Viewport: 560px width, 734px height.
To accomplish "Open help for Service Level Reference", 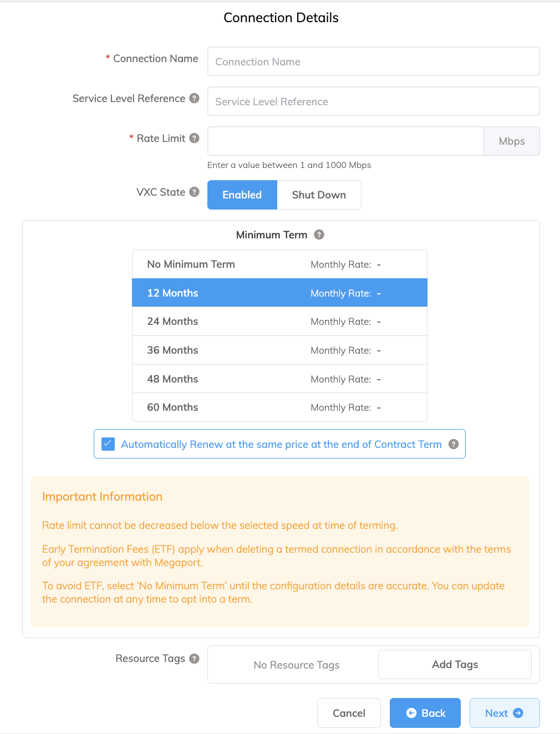I will point(194,98).
